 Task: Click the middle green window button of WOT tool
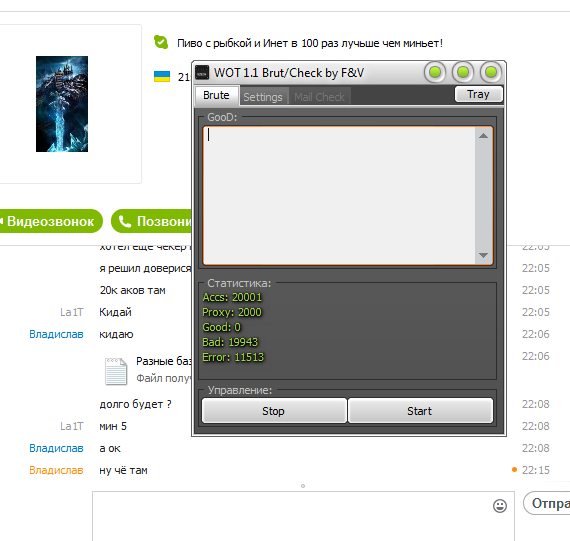463,72
